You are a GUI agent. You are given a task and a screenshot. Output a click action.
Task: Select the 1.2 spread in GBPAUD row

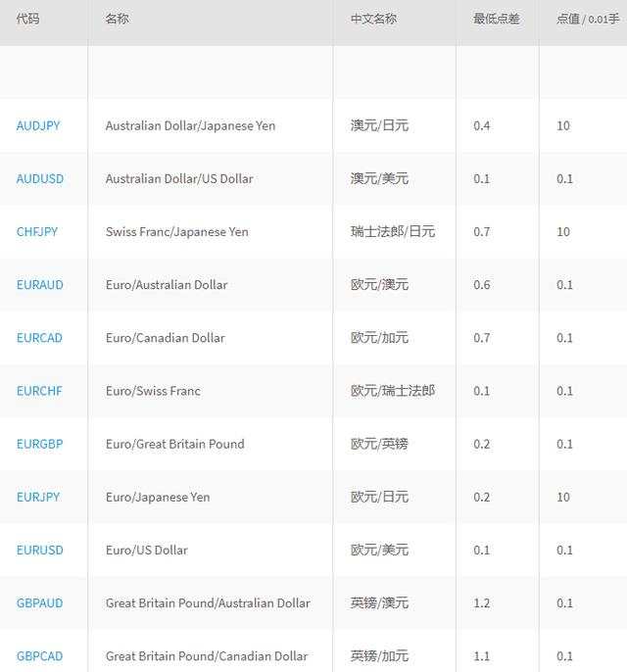coord(482,603)
